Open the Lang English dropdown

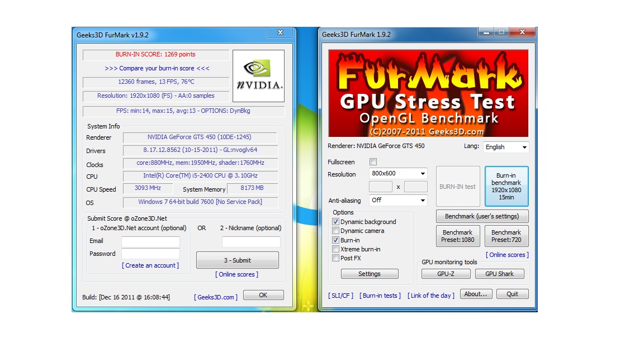[x=505, y=147]
